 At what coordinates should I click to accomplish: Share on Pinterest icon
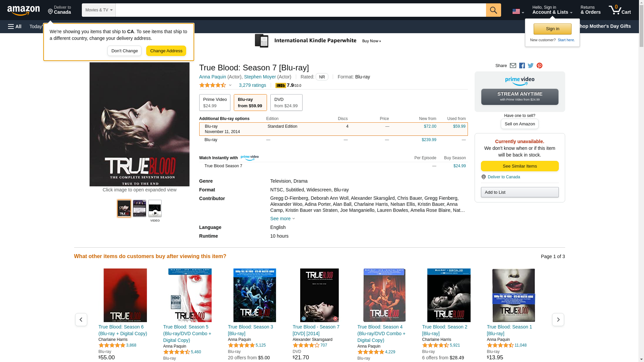pyautogui.click(x=539, y=66)
